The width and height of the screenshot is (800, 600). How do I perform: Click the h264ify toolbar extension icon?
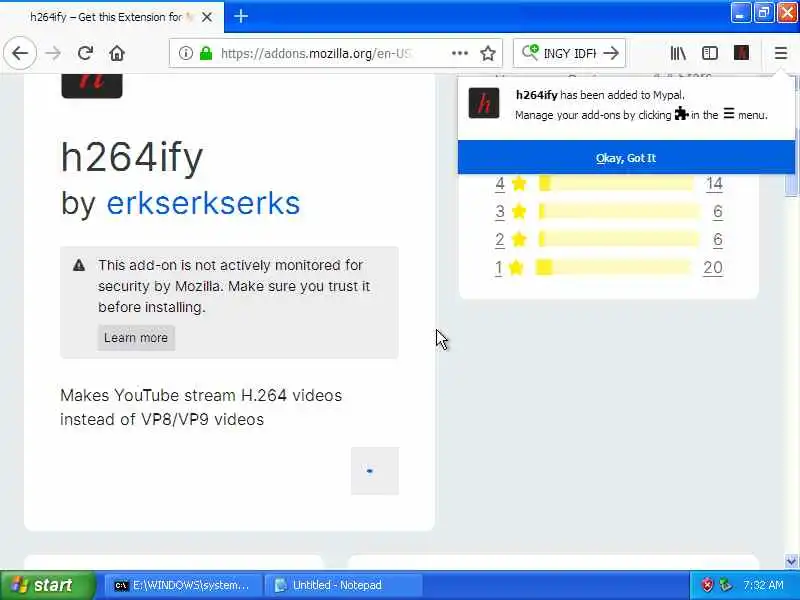741,53
